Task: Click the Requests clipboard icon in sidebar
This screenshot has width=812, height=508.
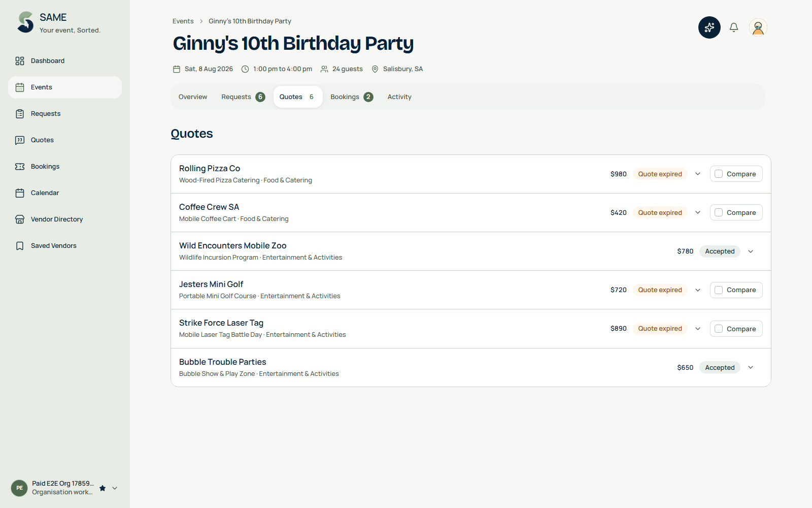Action: pos(20,114)
